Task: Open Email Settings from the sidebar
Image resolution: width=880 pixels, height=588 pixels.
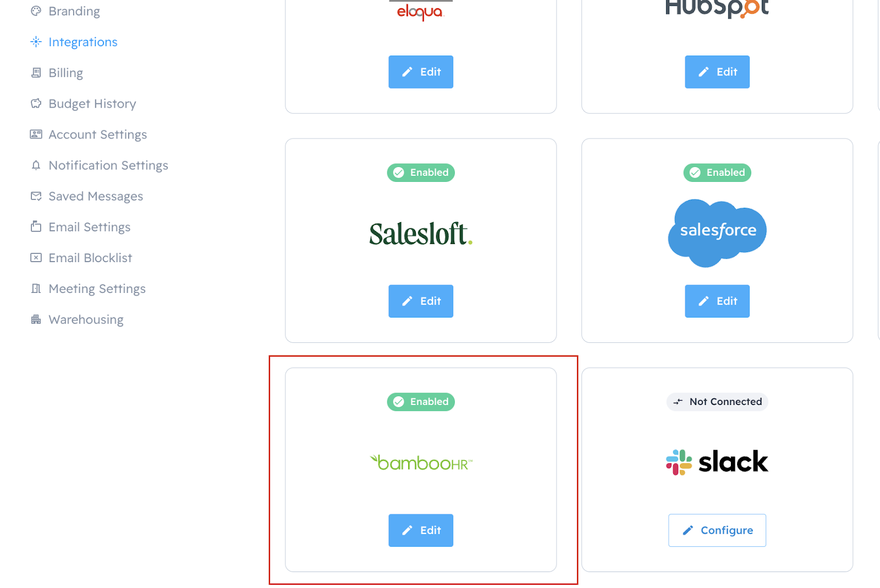Action: pos(89,227)
